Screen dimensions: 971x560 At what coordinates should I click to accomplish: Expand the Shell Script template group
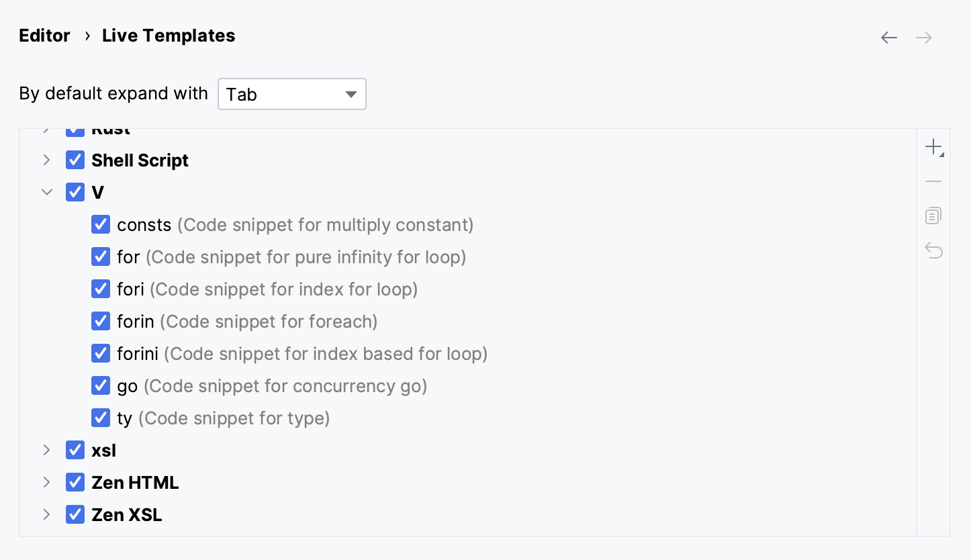[x=46, y=160]
